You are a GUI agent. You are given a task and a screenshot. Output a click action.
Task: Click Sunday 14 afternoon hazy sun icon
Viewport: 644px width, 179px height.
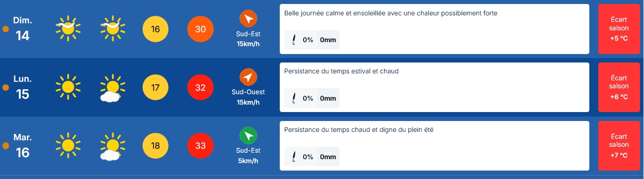112,29
